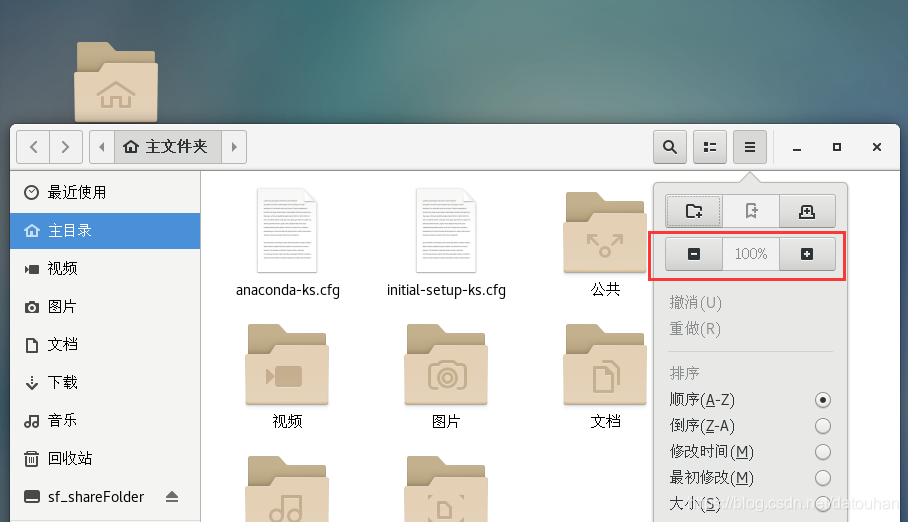This screenshot has height=522, width=908.
Task: Select 主目录 in the sidebar
Action: [x=105, y=231]
